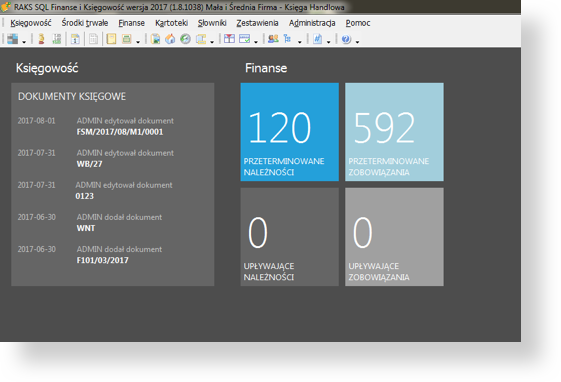Screen dimensions: 561x382
Task: Expand dropdown arrow beside window-layout icon
Action: point(24,42)
